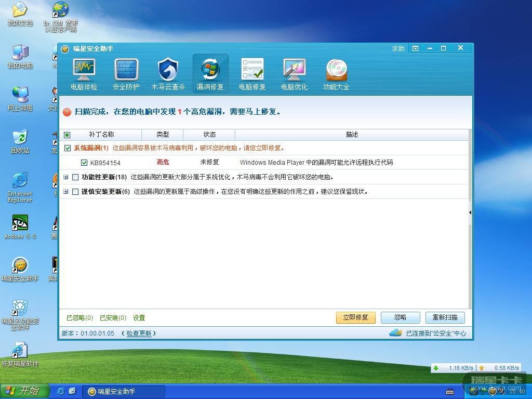
Task: Open 回收站 recycle bin icon
Action: 20,141
